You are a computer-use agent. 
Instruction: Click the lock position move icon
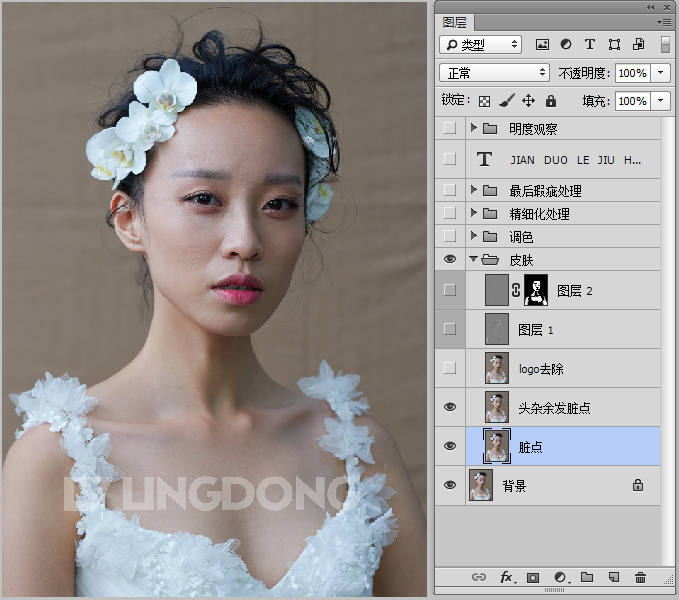[x=528, y=101]
